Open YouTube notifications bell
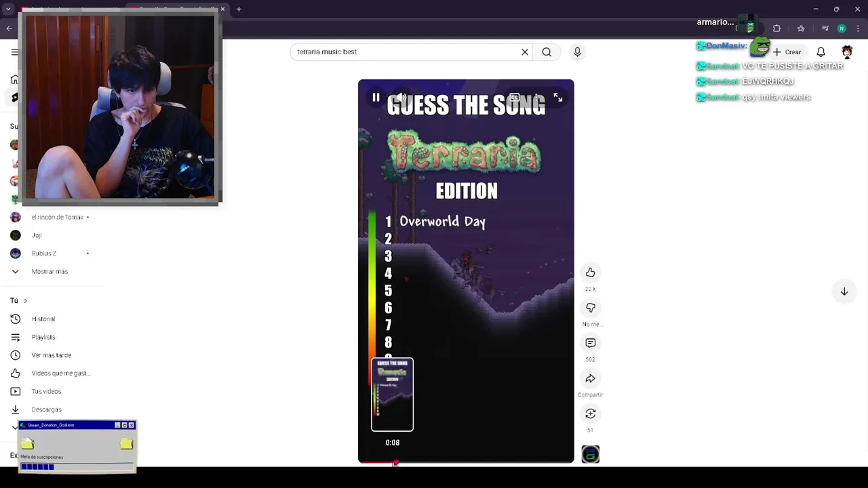This screenshot has width=868, height=488. pyautogui.click(x=821, y=52)
